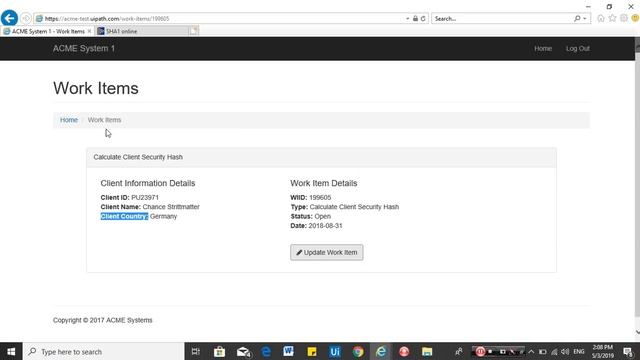Open Sticky Notes from the taskbar
This screenshot has width=640, height=360.
(x=312, y=351)
